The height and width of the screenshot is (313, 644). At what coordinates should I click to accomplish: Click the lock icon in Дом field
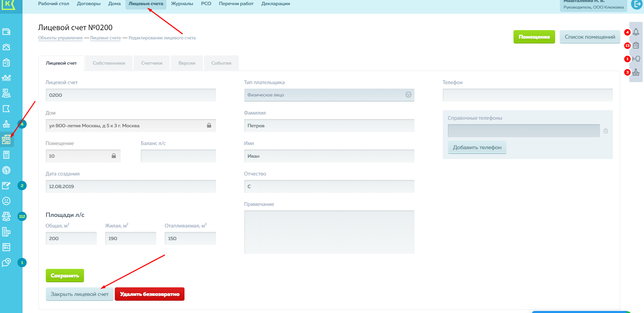tap(209, 126)
